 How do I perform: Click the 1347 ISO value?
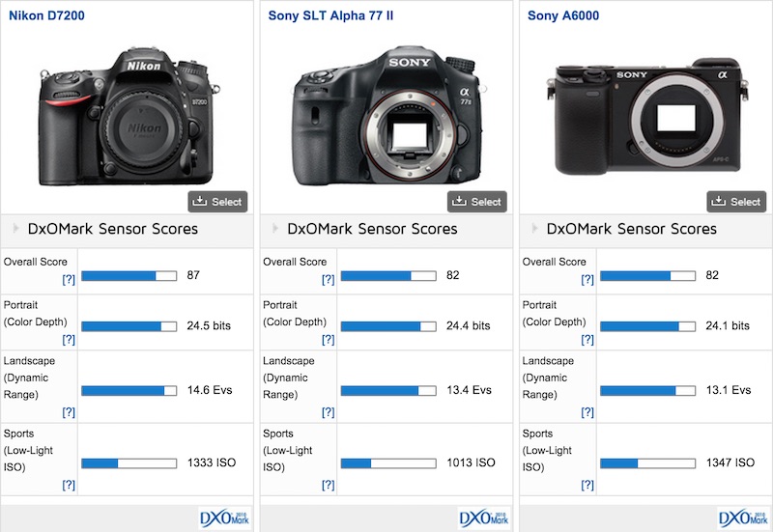[x=730, y=462]
